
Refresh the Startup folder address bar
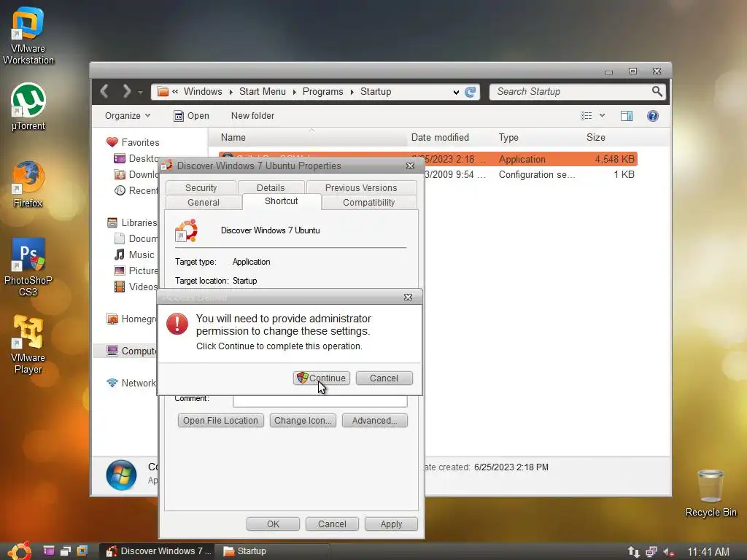click(471, 92)
